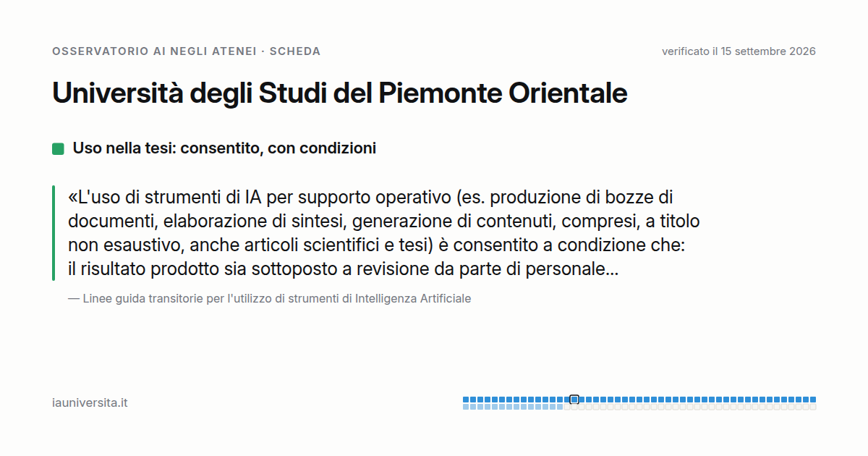
Task: Click the Università degli Studi del Piemonte Orientale title
Action: point(340,93)
